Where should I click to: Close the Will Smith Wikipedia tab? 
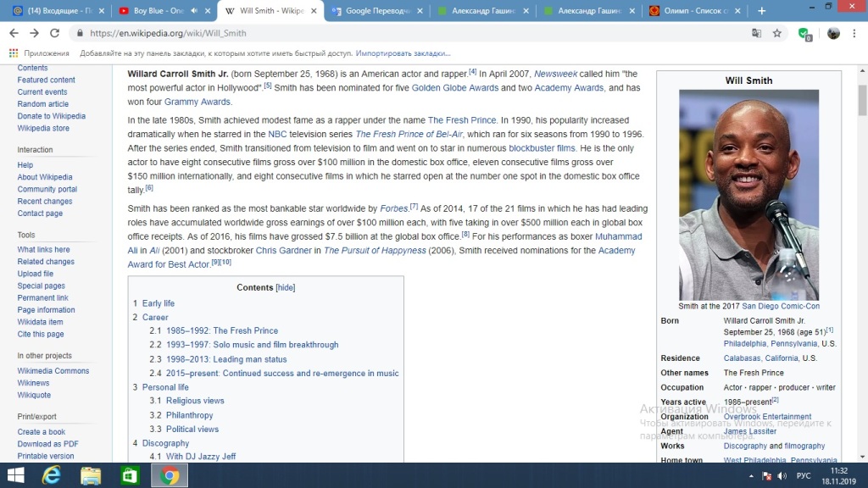tap(314, 10)
